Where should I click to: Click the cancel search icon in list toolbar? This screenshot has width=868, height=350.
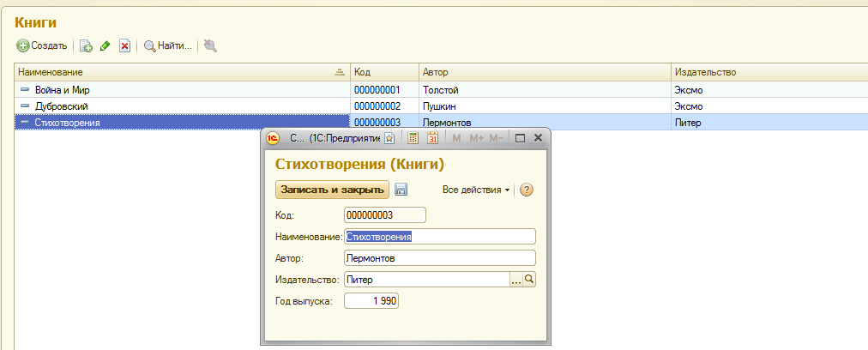tap(210, 45)
